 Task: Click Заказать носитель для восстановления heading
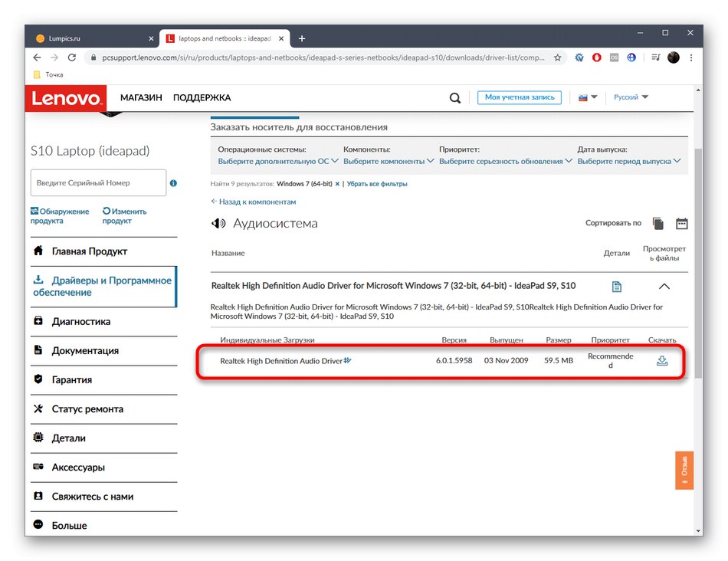tap(299, 127)
